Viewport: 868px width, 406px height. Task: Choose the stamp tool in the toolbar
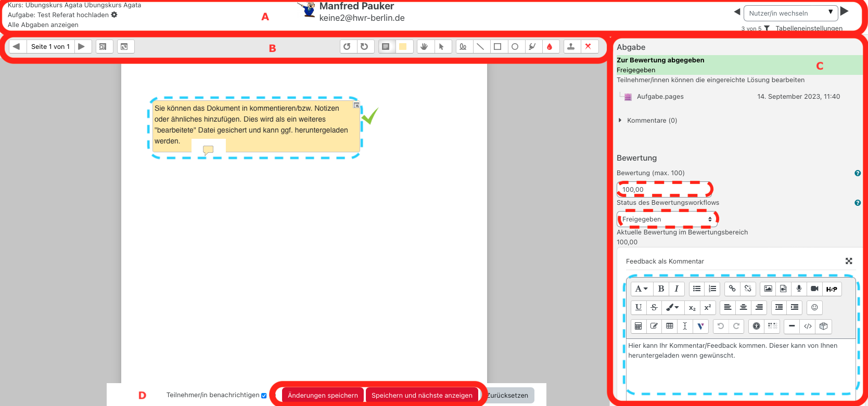pyautogui.click(x=571, y=47)
